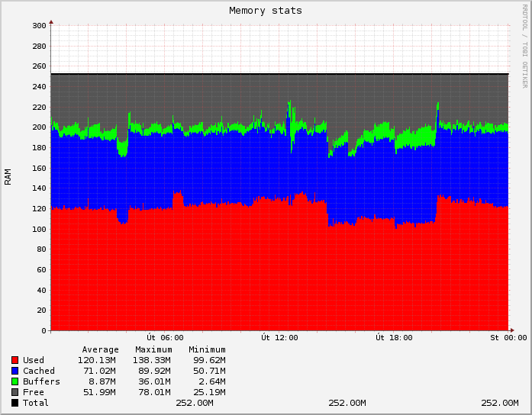
Task: Click the Cached average value 71.02M
Action: click(x=99, y=371)
